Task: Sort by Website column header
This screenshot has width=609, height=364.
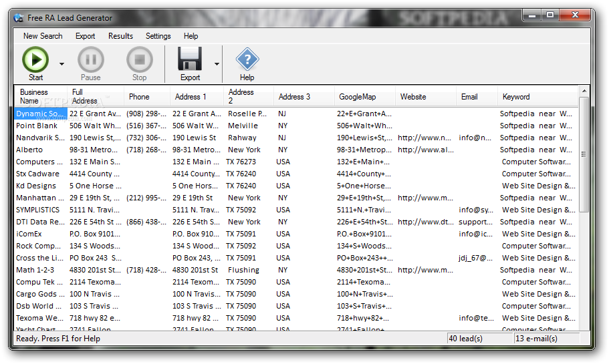Action: 426,96
